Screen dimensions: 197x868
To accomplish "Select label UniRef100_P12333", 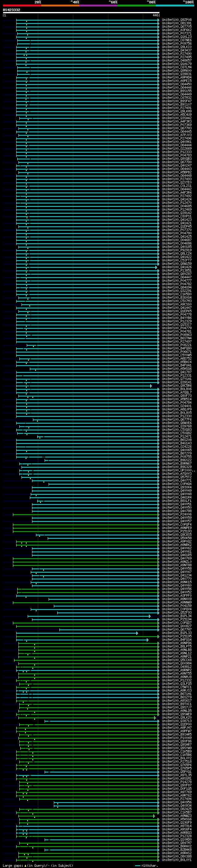I will point(176,152).
